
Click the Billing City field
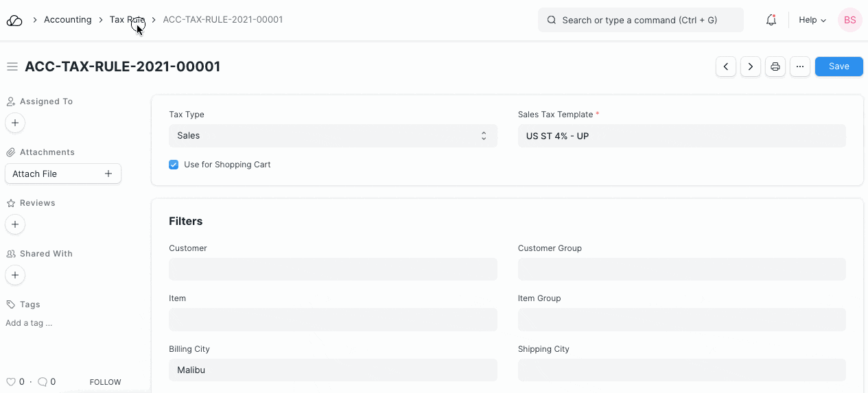click(x=333, y=370)
